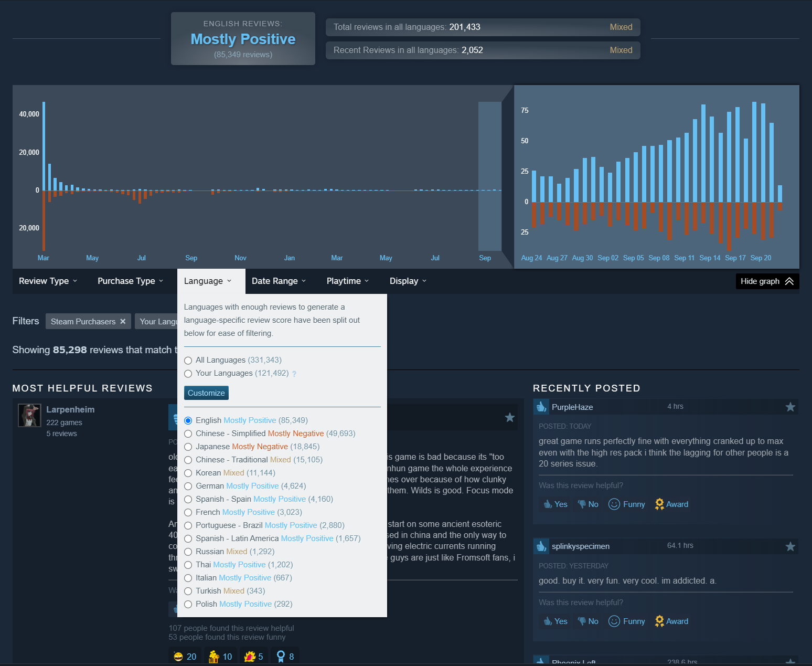812x666 pixels.
Task: Mark PurpleHaze's review as Funny
Action: click(627, 504)
